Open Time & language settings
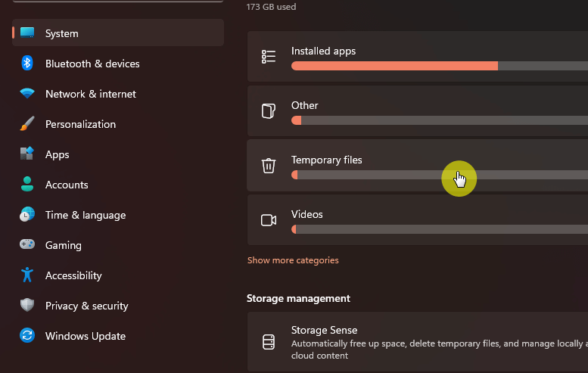Image resolution: width=588 pixels, height=373 pixels. (118, 215)
